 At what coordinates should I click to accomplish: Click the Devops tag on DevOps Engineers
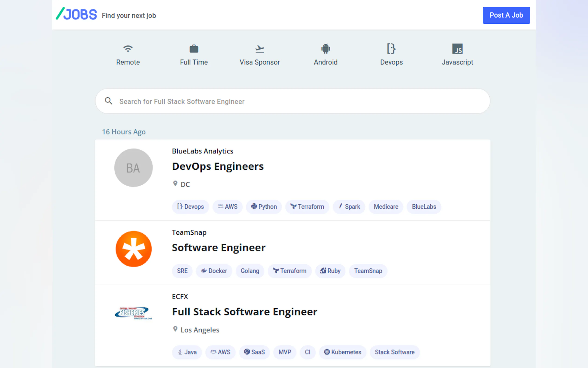[x=190, y=207]
